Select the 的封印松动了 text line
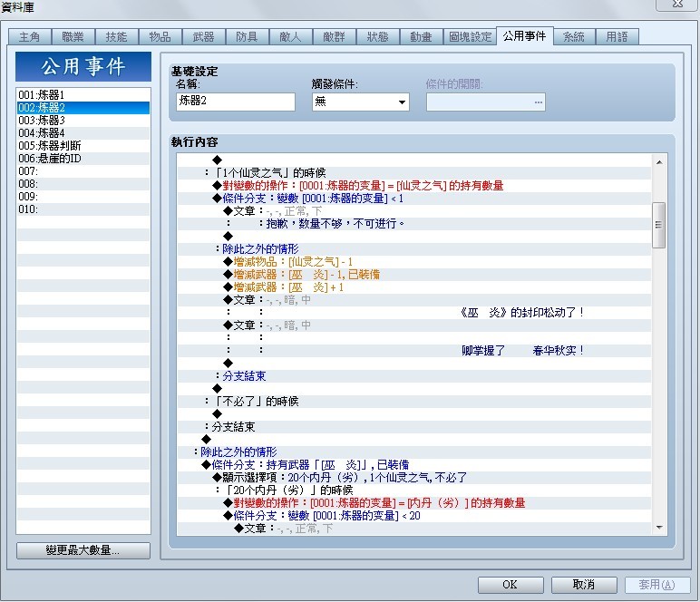Image resolution: width=700 pixels, height=602 pixels. [x=414, y=313]
